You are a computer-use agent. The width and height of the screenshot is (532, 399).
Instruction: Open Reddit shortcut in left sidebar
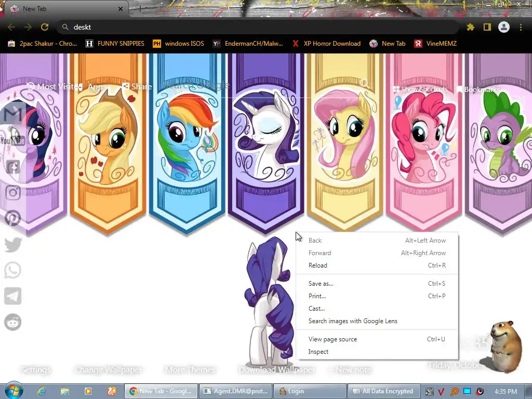(13, 322)
